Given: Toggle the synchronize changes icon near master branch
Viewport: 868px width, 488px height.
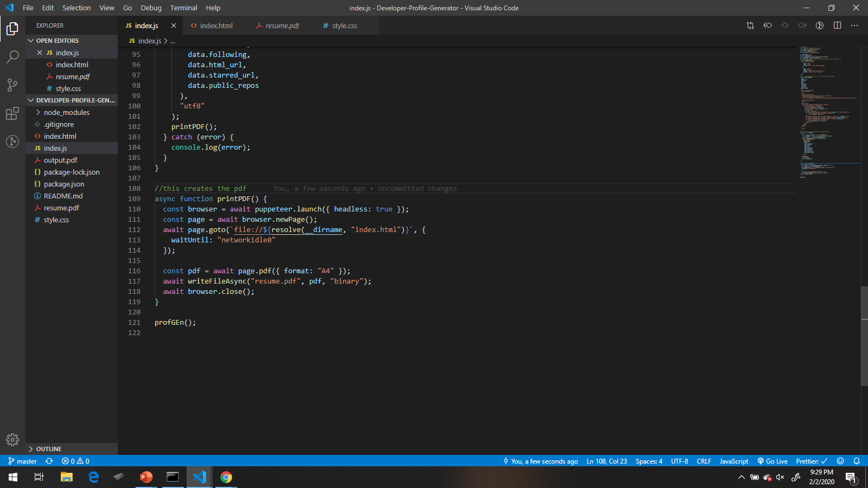Looking at the screenshot, I should (x=49, y=461).
